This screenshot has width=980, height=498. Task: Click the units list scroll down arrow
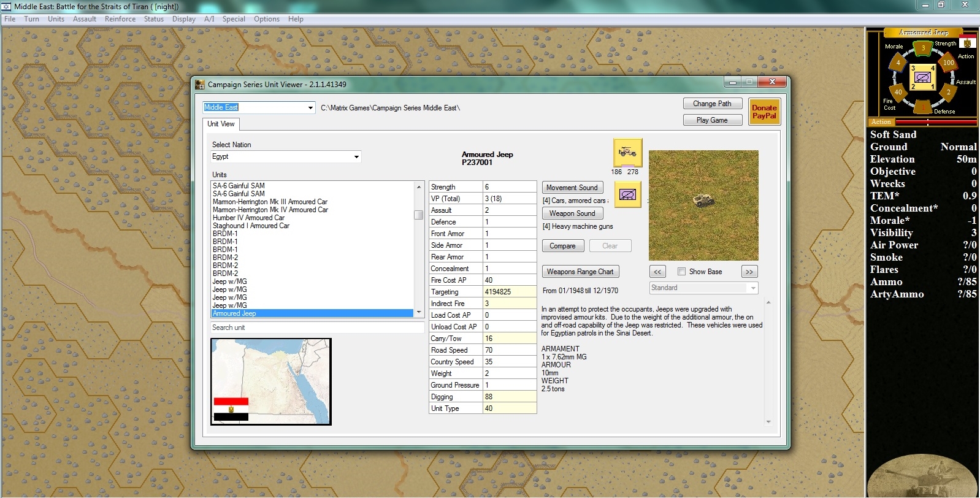[x=419, y=313]
